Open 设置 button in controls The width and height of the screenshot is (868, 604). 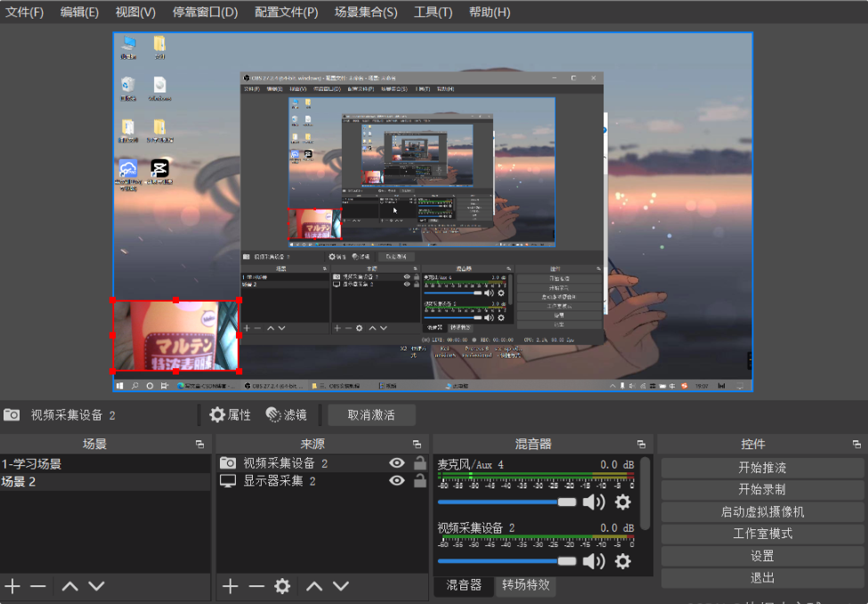tap(762, 556)
